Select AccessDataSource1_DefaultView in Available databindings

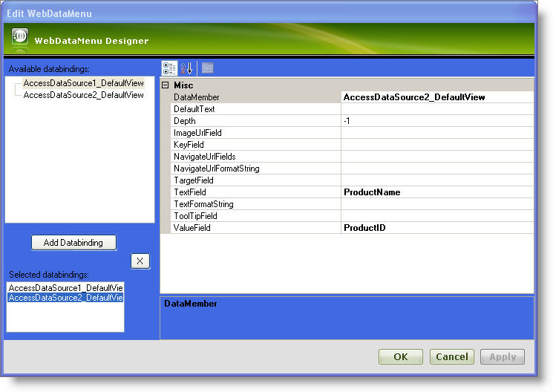(84, 83)
